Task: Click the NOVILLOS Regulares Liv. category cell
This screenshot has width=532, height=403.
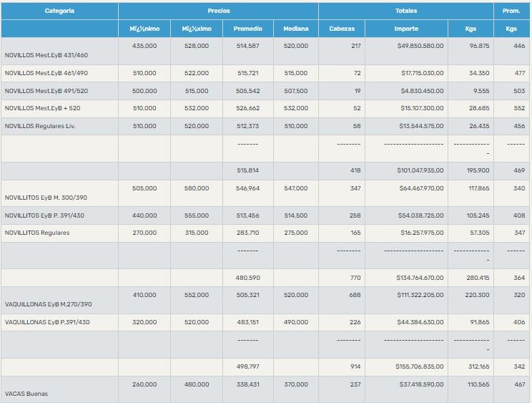Action: tap(40, 127)
